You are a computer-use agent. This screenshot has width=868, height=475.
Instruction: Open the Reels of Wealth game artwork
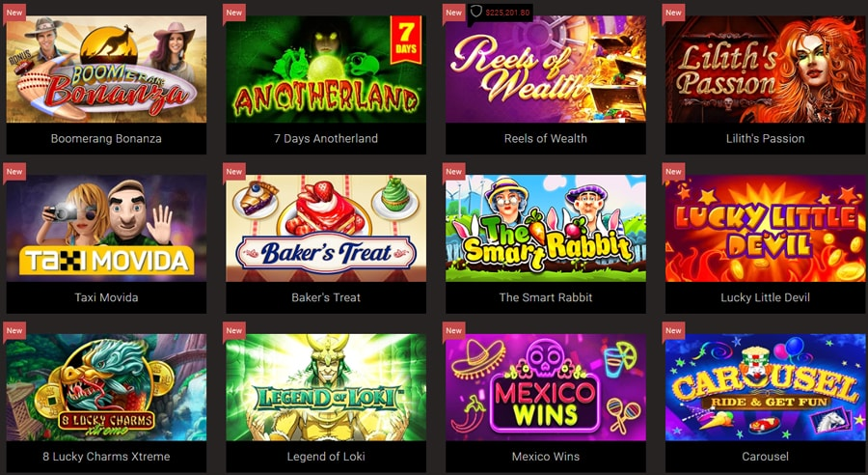pyautogui.click(x=546, y=70)
